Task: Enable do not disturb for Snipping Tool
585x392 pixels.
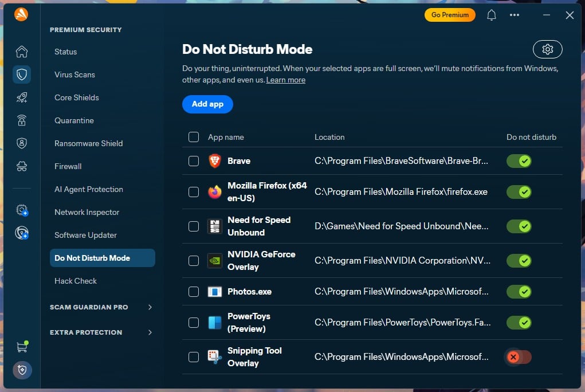Action: [x=519, y=357]
